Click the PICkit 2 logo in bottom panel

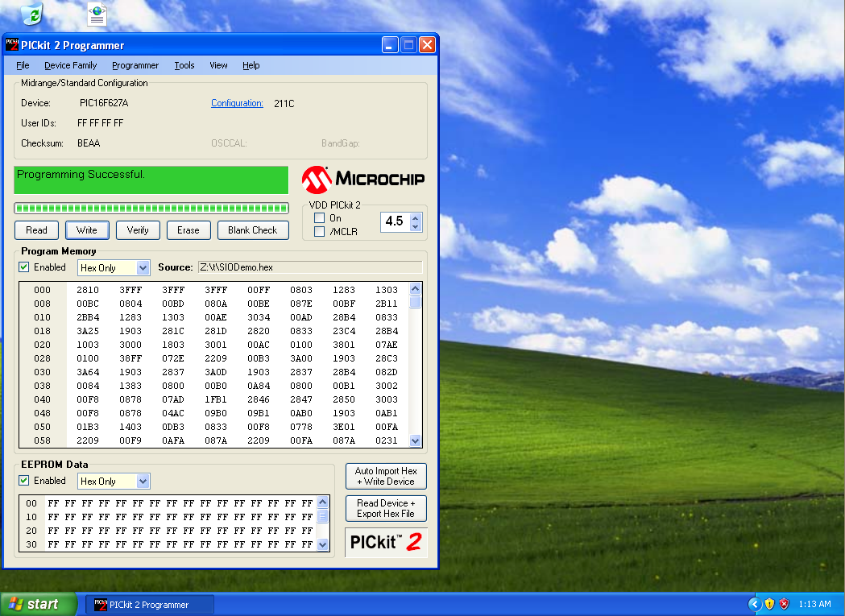(x=386, y=541)
